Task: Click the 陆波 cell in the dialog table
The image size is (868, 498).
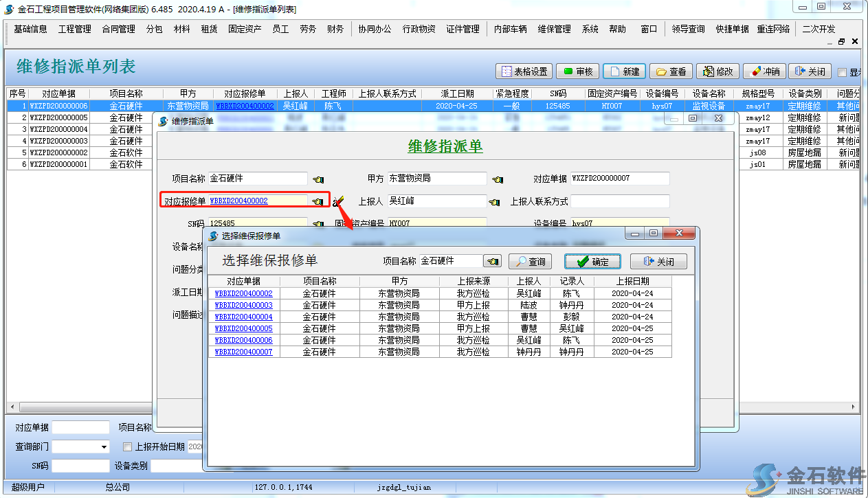Action: [528, 305]
